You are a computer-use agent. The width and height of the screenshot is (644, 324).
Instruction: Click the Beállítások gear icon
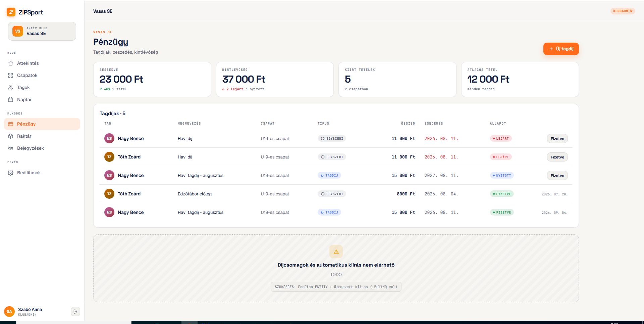[x=11, y=173]
